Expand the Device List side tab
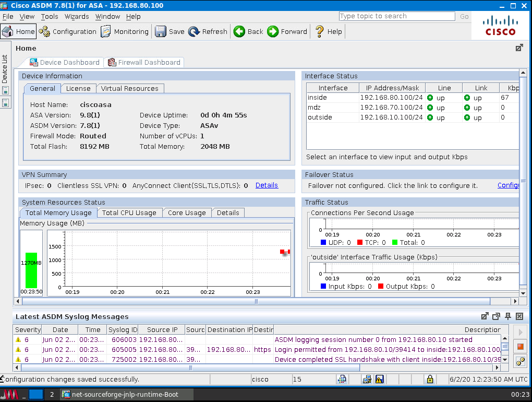 pos(4,69)
